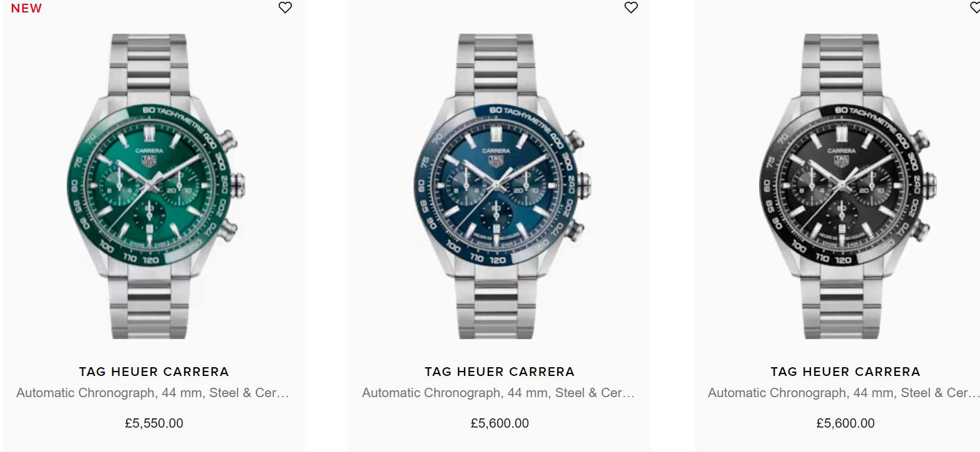Add the green Carrera watch to wishlist
The width and height of the screenshot is (980, 452).
point(285,7)
